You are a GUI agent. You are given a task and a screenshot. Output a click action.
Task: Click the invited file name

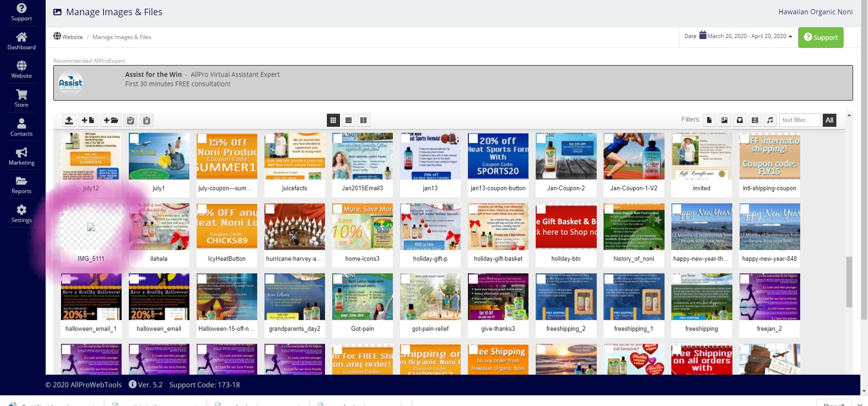[x=701, y=188]
